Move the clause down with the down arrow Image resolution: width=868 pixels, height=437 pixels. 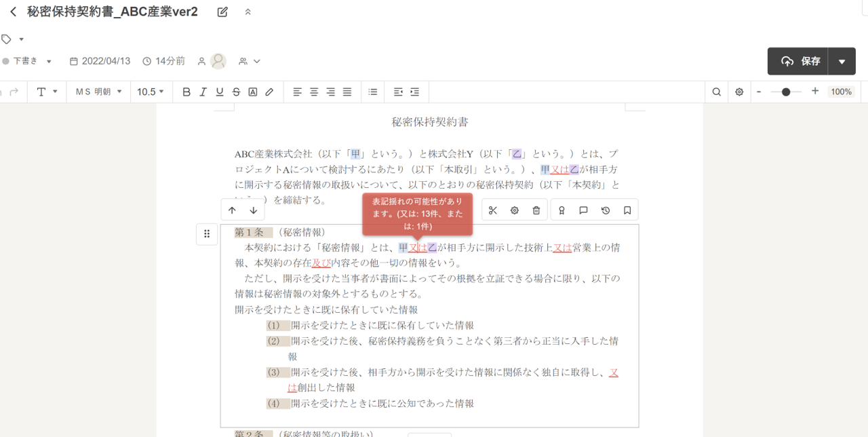click(x=253, y=210)
